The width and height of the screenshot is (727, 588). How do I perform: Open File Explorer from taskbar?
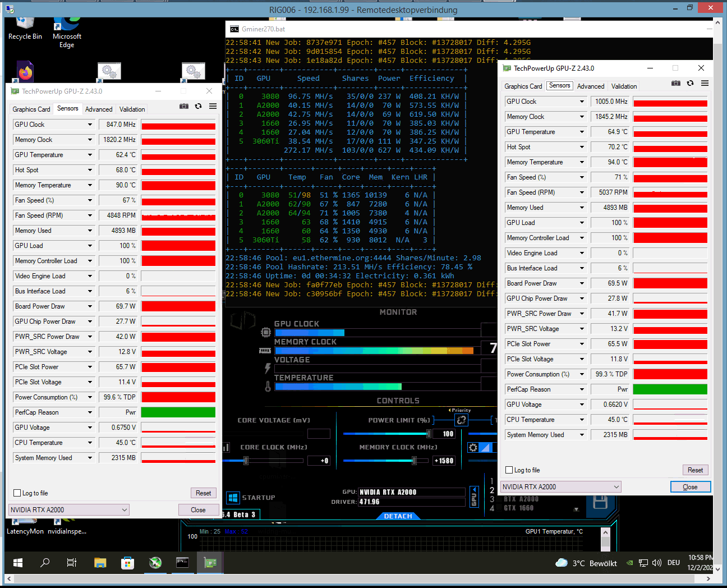tap(100, 562)
